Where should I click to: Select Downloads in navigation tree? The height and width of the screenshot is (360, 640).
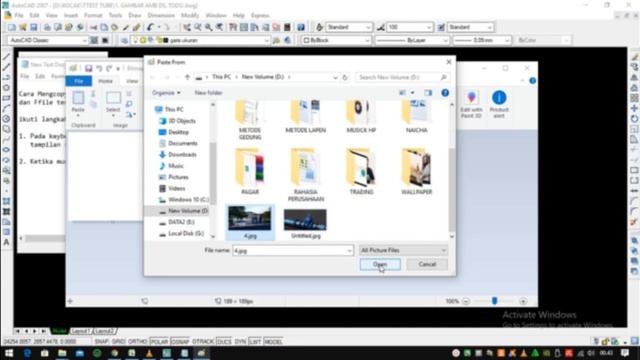pos(182,155)
